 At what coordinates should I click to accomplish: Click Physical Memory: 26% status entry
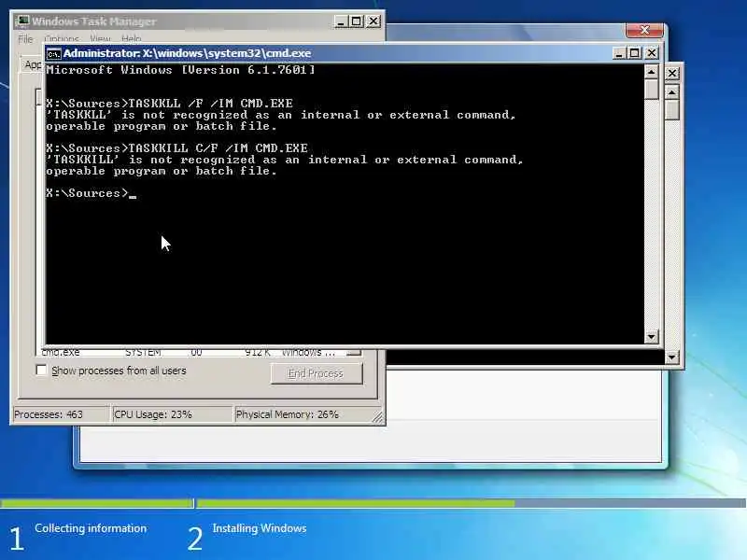pos(303,414)
